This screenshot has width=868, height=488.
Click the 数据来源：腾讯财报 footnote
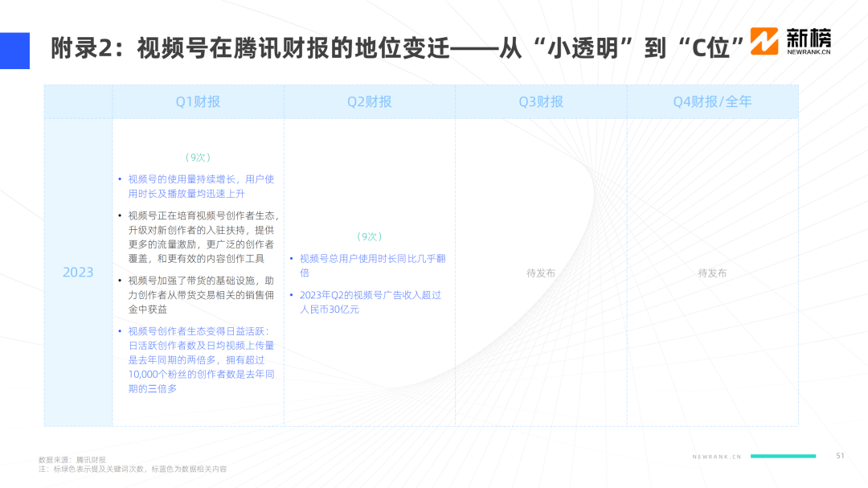(x=72, y=460)
